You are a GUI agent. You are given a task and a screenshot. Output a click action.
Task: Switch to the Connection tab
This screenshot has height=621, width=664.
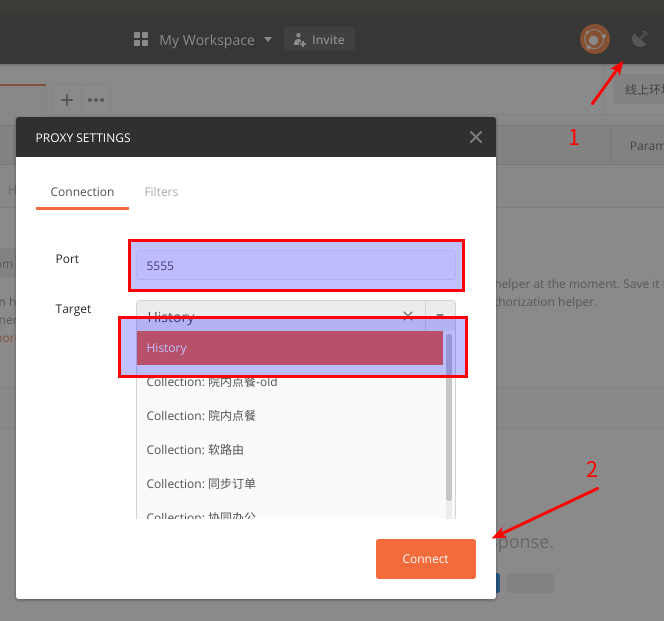pyautogui.click(x=82, y=192)
